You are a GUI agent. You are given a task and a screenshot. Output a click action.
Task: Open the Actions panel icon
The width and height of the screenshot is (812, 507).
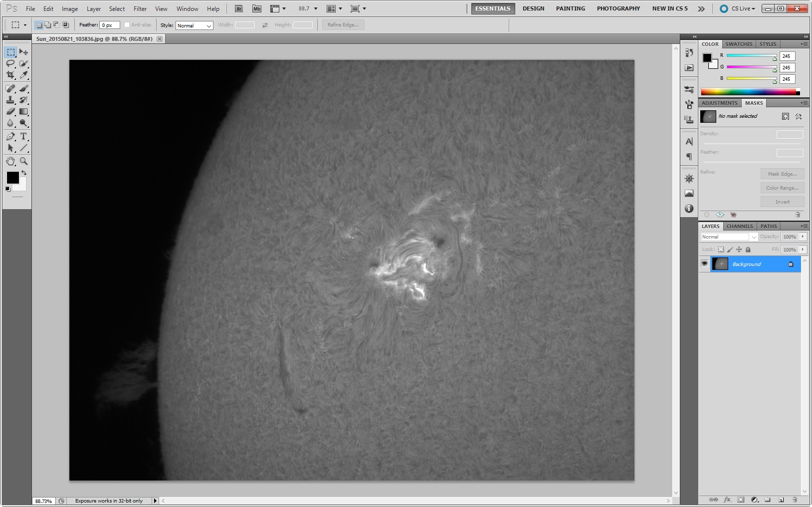(689, 67)
